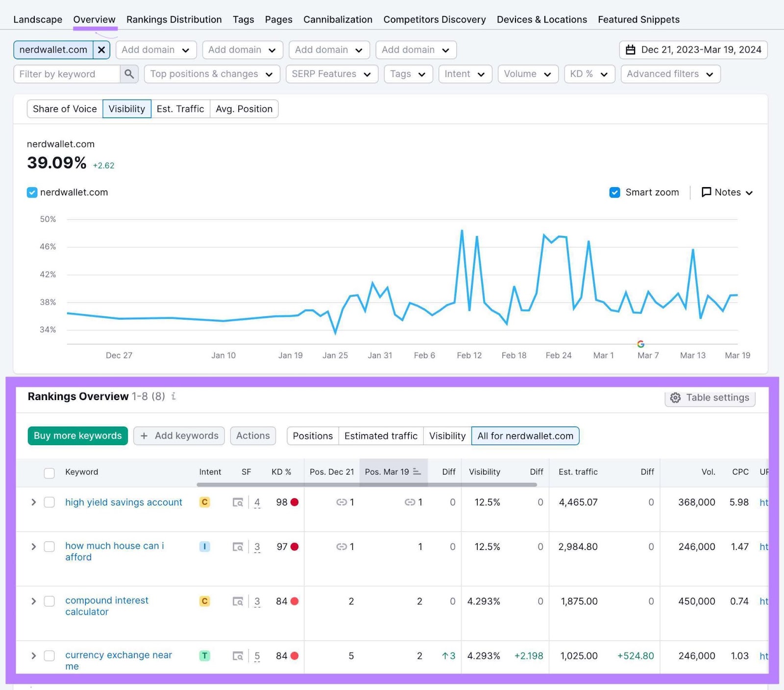The image size is (784, 690).
Task: Disable the Smart zoom checkbox
Action: tap(614, 192)
